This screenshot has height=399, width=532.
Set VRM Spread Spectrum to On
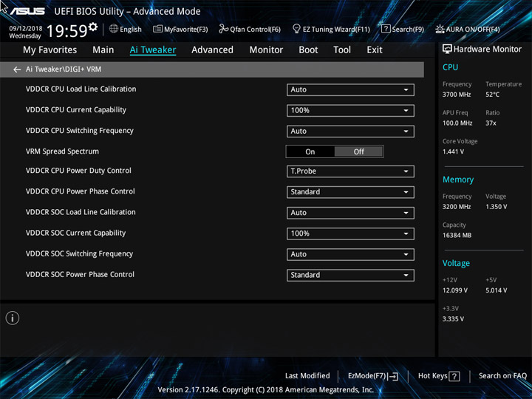tap(310, 151)
